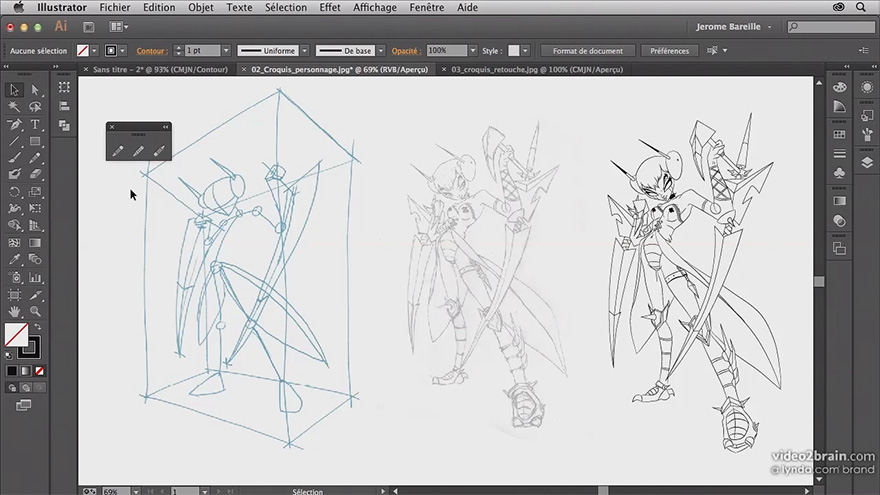Image resolution: width=880 pixels, height=495 pixels.
Task: Open the Effet menu
Action: [329, 7]
